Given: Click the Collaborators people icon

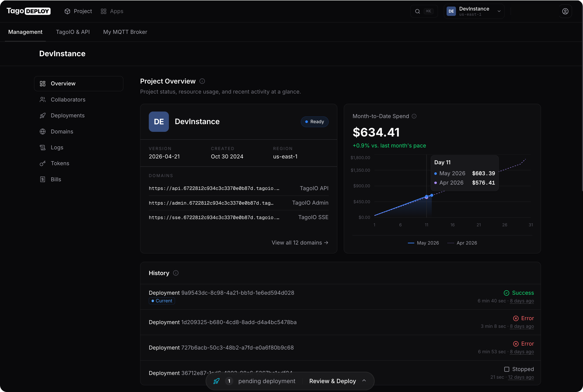Looking at the screenshot, I should [x=43, y=99].
